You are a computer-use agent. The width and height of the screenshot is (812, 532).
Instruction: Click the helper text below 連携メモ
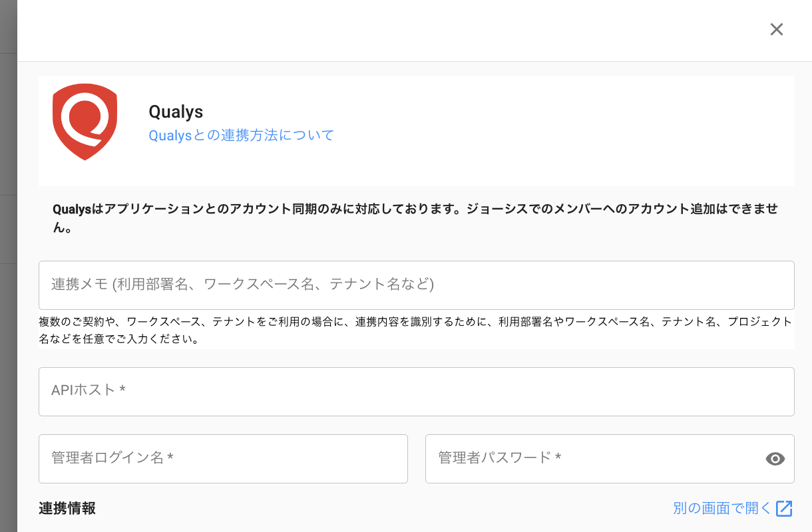coord(413,331)
